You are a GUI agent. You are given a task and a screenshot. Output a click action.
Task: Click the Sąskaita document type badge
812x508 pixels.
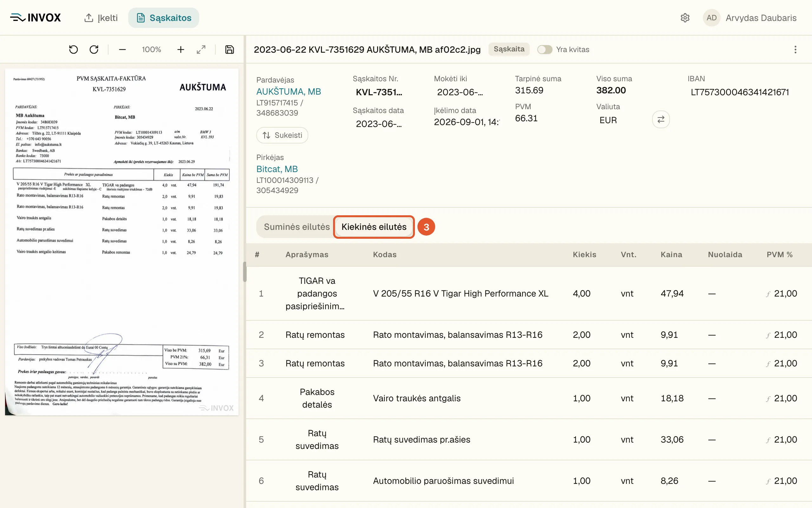click(509, 50)
